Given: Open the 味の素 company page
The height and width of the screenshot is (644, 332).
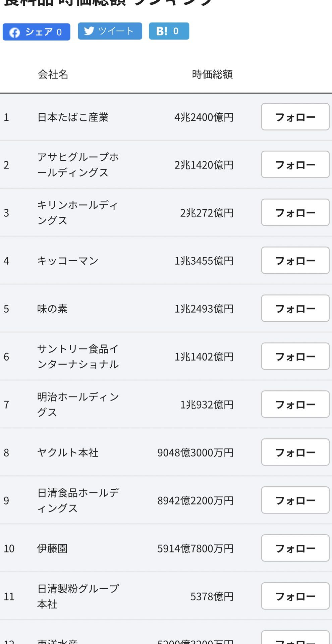Looking at the screenshot, I should pos(52,309).
